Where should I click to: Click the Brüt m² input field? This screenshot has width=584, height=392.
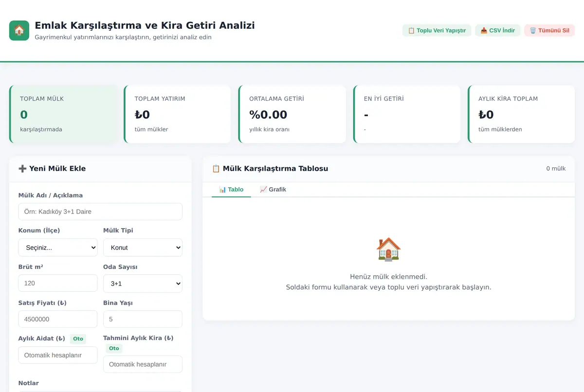pyautogui.click(x=58, y=283)
